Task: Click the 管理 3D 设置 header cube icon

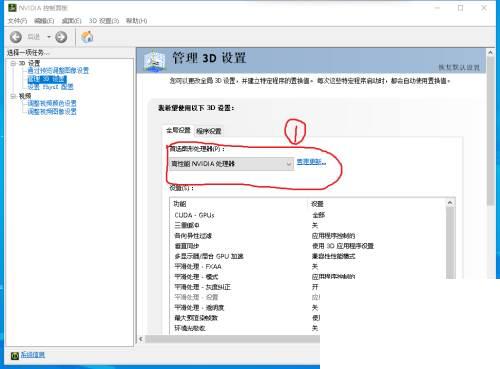Action: pos(155,60)
